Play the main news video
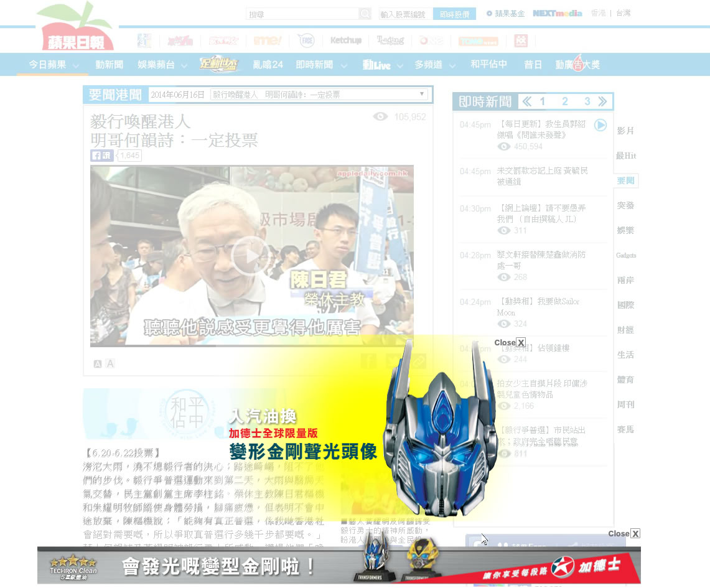 tap(250, 256)
